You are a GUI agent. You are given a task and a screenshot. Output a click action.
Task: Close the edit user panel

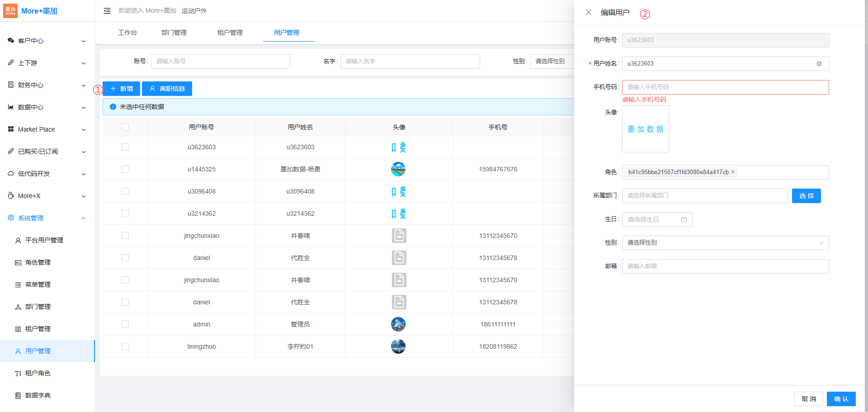tap(588, 13)
